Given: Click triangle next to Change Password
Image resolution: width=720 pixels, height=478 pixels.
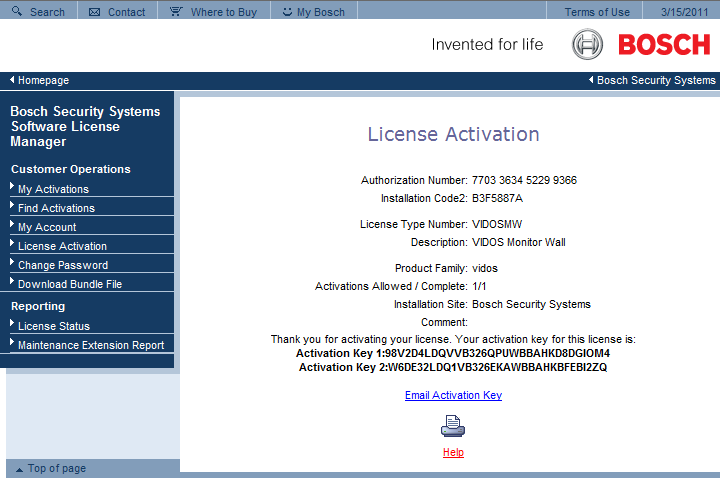Looking at the screenshot, I should pyautogui.click(x=12, y=262).
